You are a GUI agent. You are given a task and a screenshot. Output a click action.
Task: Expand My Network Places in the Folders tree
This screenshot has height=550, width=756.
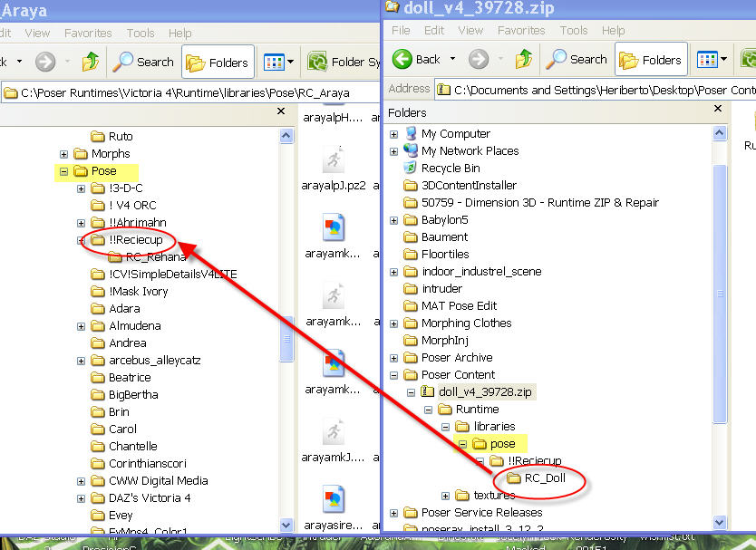(394, 152)
